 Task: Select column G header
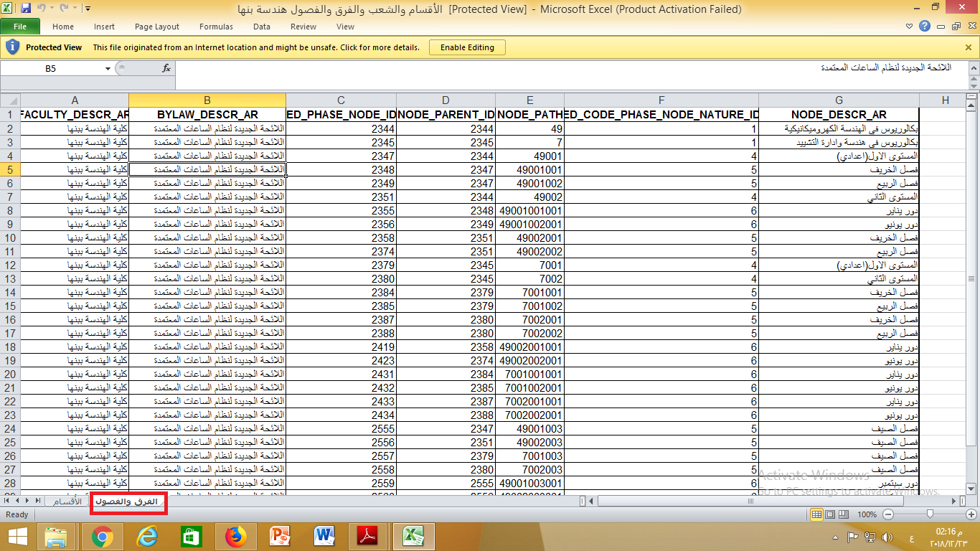[838, 100]
